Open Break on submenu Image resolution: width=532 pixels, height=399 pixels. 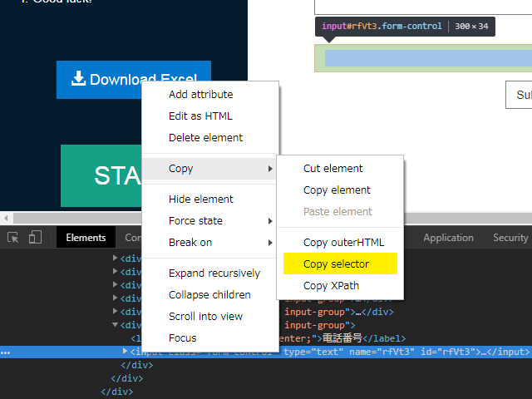210,243
